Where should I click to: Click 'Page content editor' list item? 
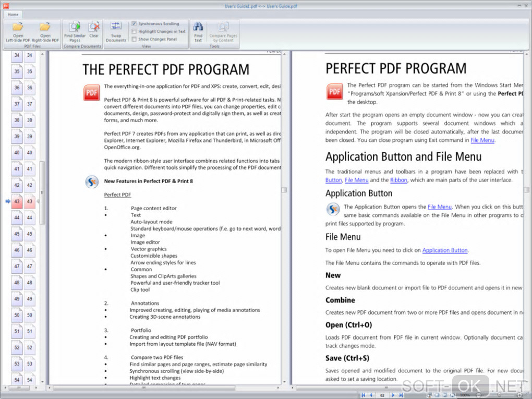point(154,208)
